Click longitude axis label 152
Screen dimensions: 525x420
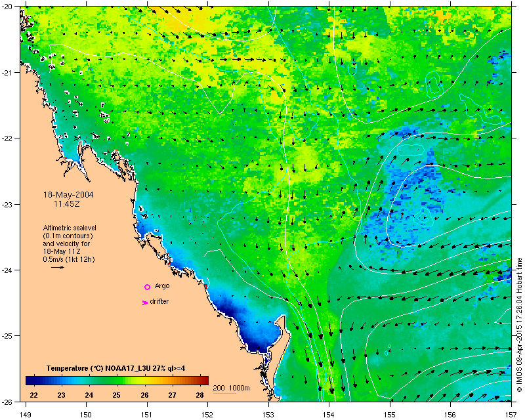tap(207, 415)
